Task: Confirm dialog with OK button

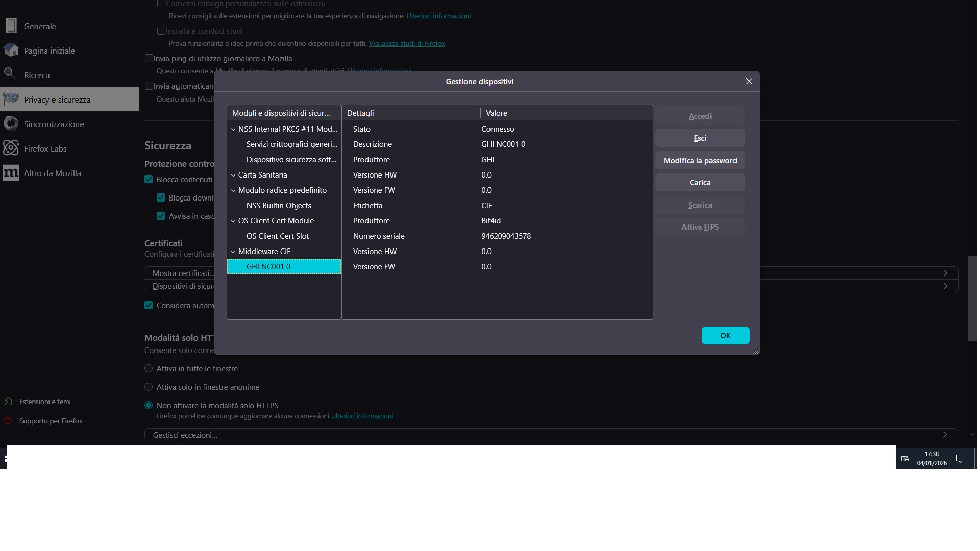Action: click(x=725, y=335)
